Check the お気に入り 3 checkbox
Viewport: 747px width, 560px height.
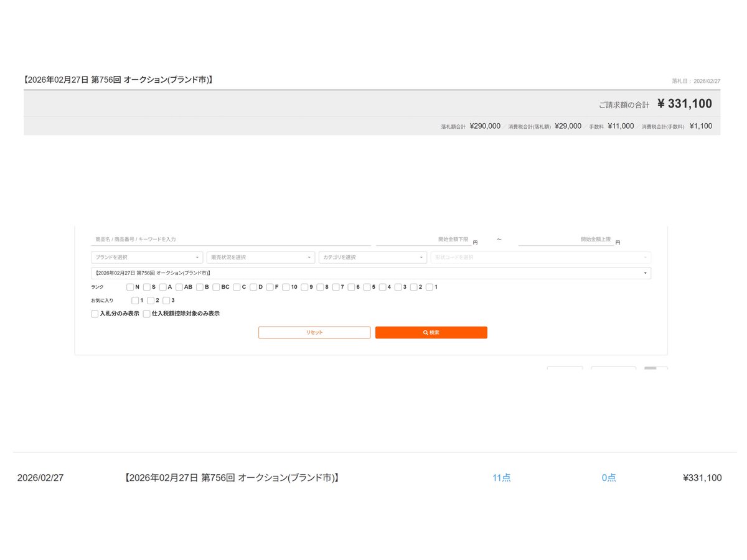click(166, 301)
